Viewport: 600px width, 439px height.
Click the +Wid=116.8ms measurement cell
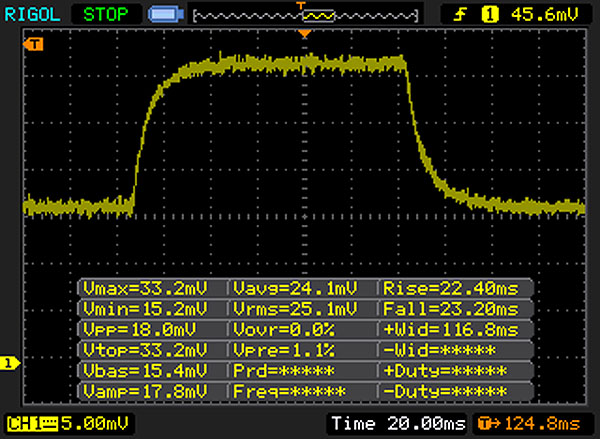coord(451,329)
